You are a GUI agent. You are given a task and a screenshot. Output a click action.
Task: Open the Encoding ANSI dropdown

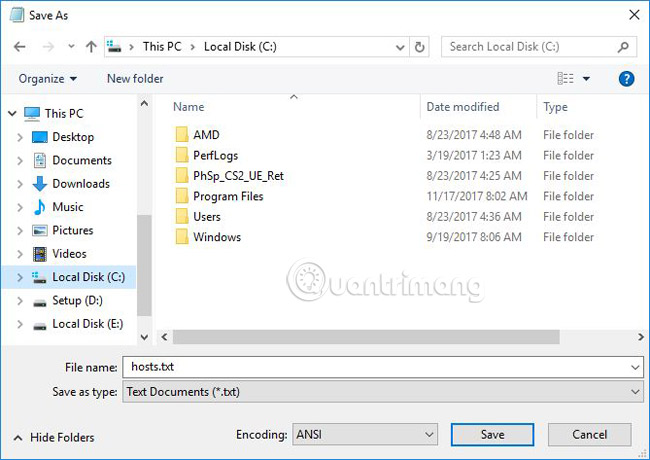pyautogui.click(x=365, y=434)
